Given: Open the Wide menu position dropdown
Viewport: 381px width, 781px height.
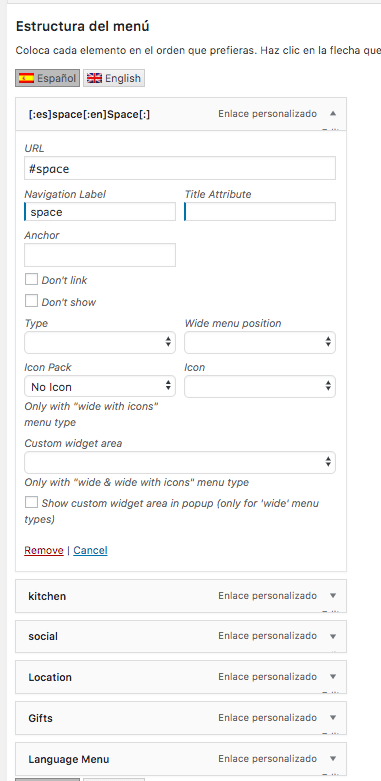Looking at the screenshot, I should click(x=260, y=343).
